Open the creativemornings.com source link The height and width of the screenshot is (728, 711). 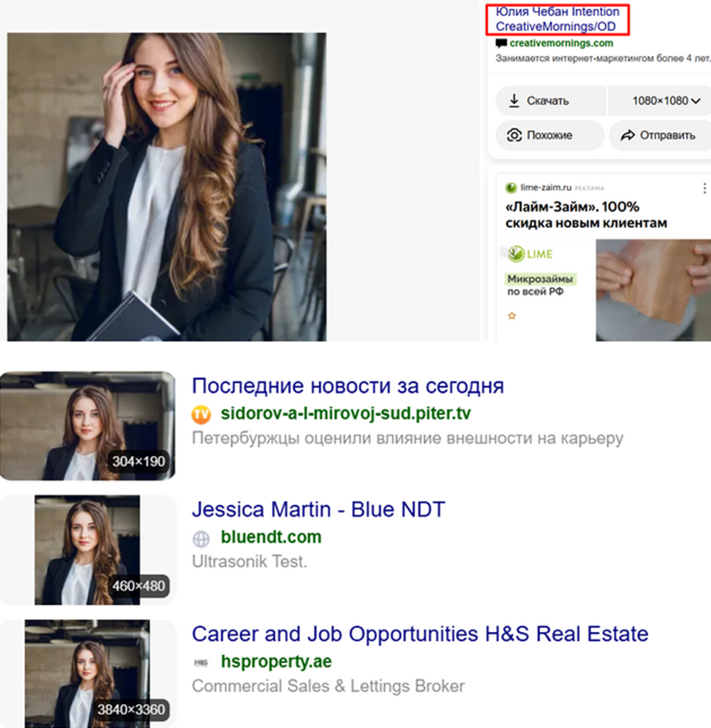click(x=560, y=43)
